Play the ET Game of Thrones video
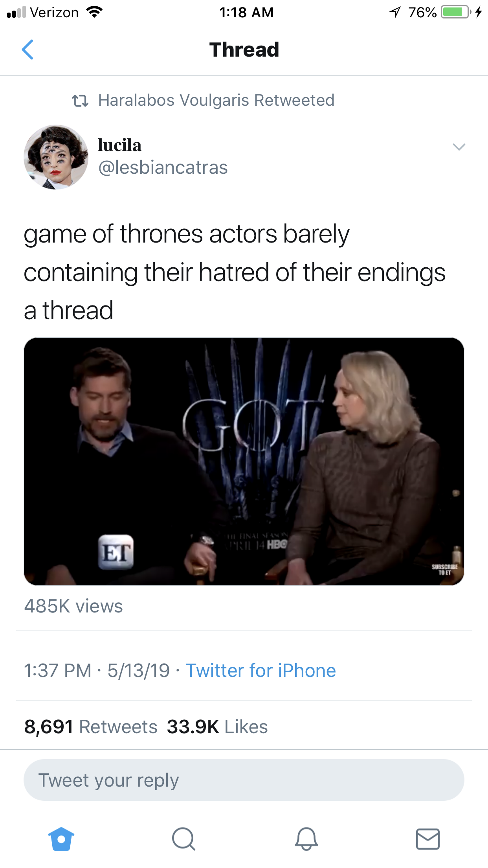488x868 pixels. point(244,462)
